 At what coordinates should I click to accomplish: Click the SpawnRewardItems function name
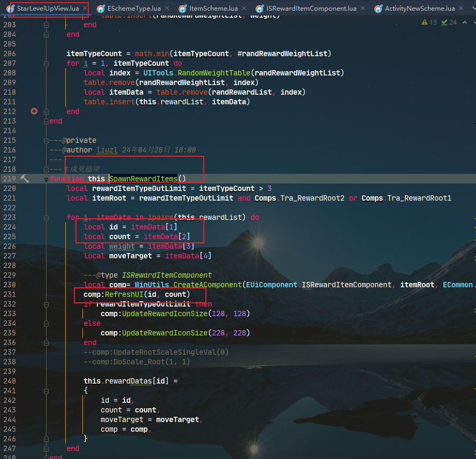143,179
